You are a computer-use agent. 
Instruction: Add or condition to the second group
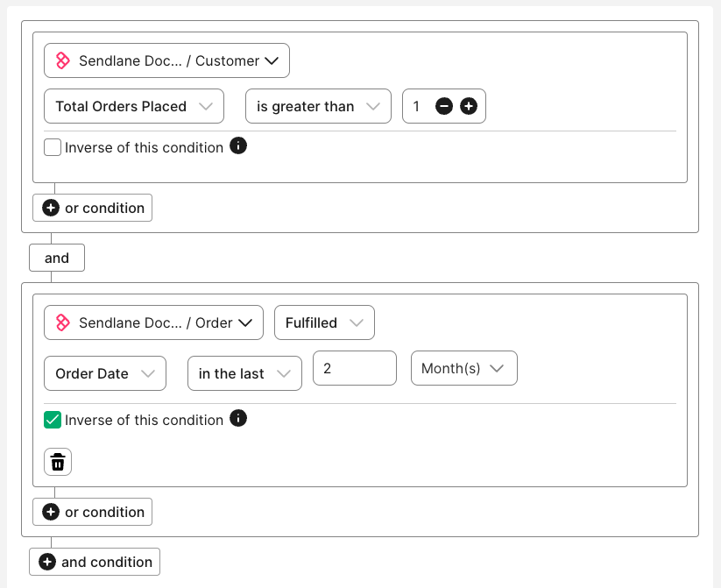(x=93, y=512)
